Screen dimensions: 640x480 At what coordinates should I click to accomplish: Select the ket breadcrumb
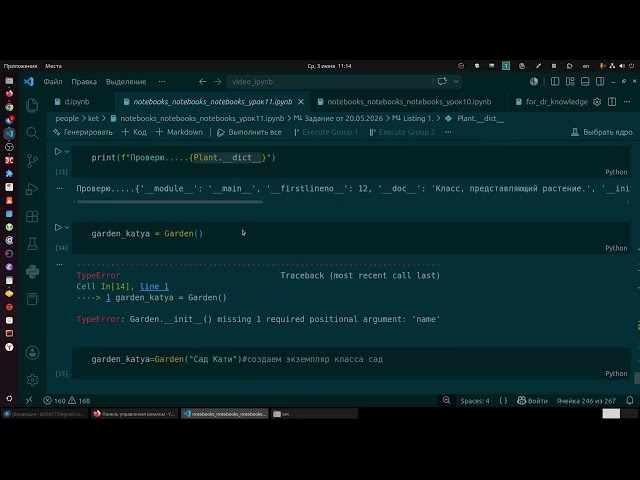[93, 118]
